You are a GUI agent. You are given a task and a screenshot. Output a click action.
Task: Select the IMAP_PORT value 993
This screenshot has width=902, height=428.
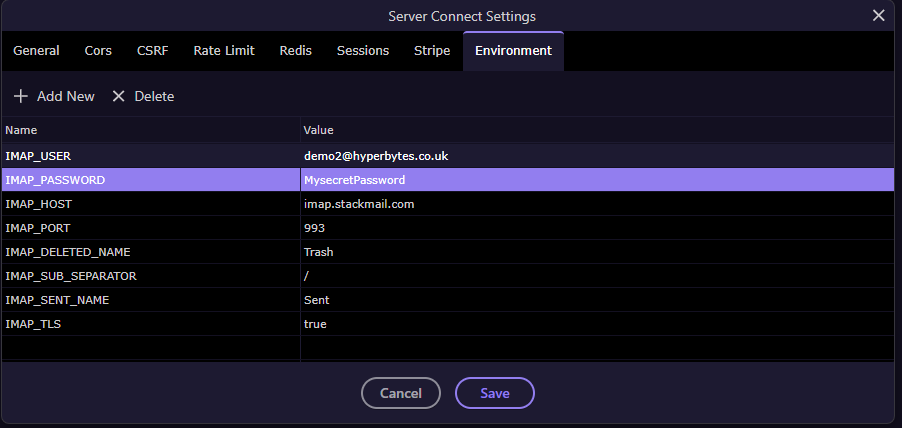coord(597,228)
